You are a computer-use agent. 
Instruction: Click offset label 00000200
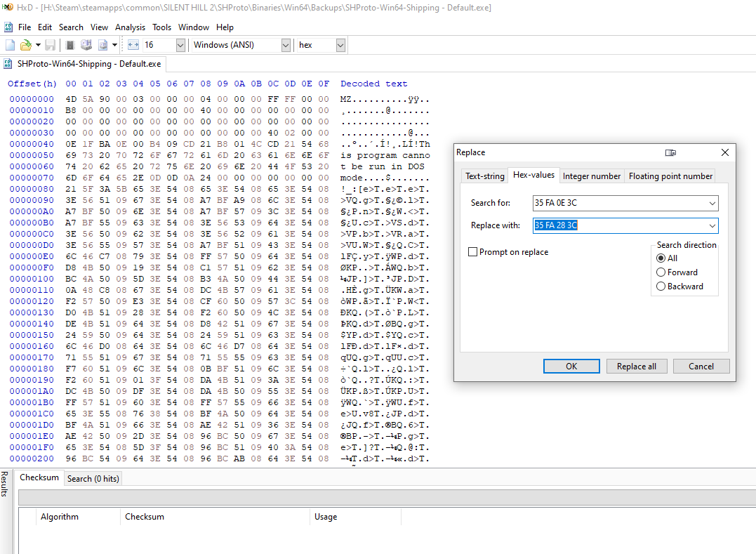pos(32,459)
